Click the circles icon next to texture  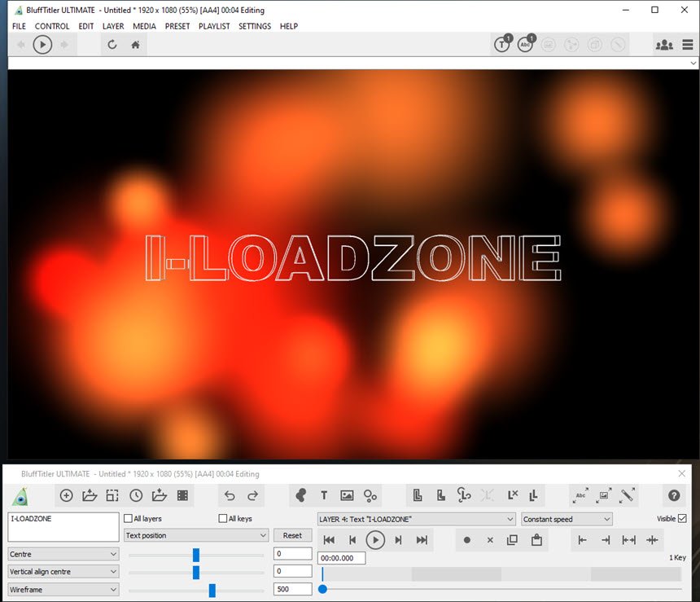click(x=370, y=495)
